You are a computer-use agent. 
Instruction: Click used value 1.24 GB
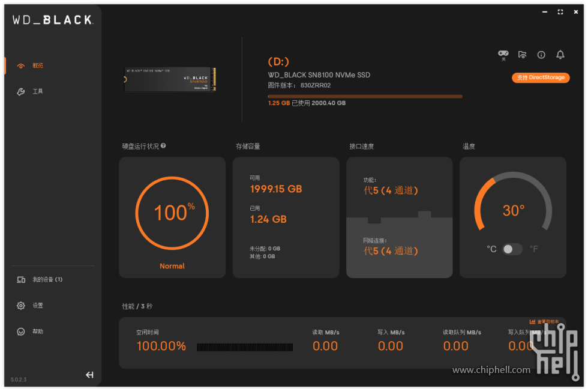[x=268, y=219]
